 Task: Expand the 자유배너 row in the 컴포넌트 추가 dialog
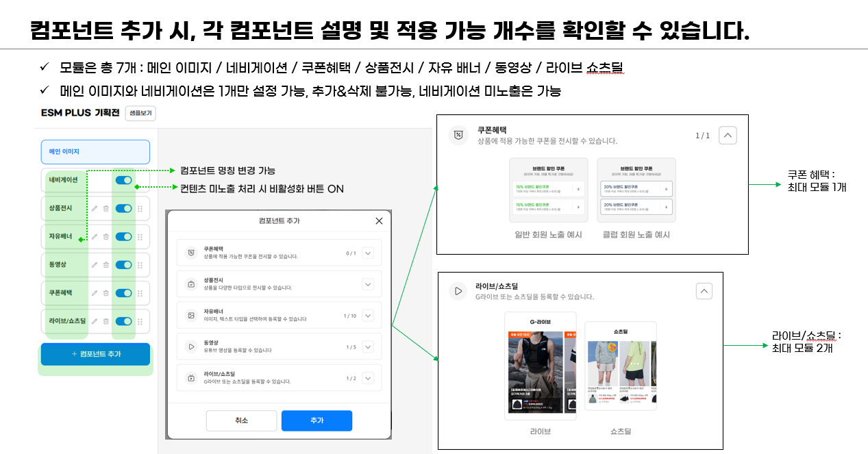pyautogui.click(x=368, y=316)
